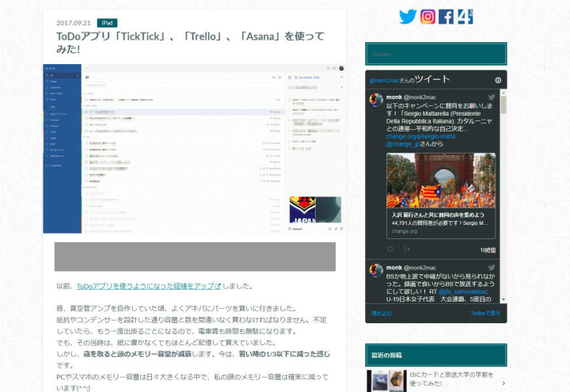Screen dimensions: 570x392
Task: Click the Twitter widget info icon
Action: click(498, 80)
